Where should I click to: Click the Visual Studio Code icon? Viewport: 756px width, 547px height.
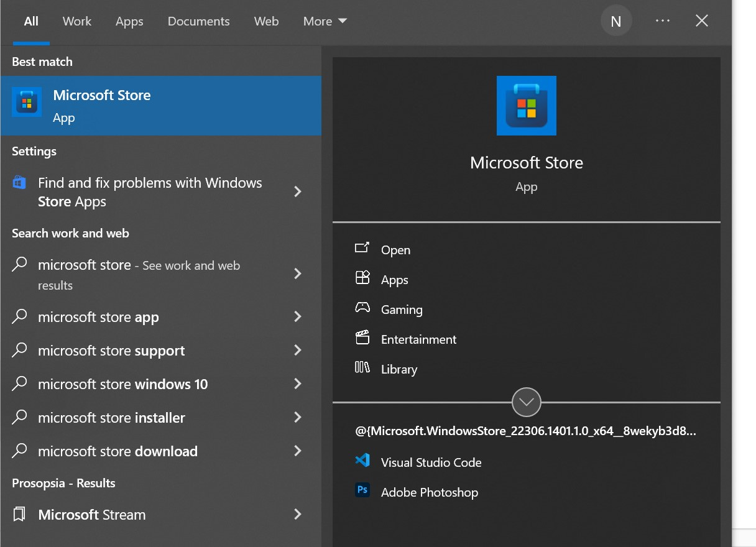[x=362, y=461]
